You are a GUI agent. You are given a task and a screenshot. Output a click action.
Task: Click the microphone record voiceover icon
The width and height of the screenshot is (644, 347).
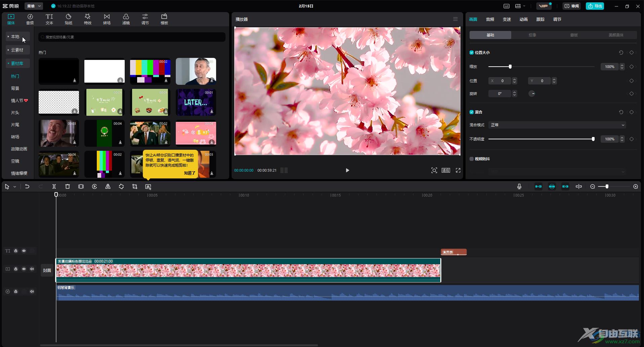(x=519, y=186)
